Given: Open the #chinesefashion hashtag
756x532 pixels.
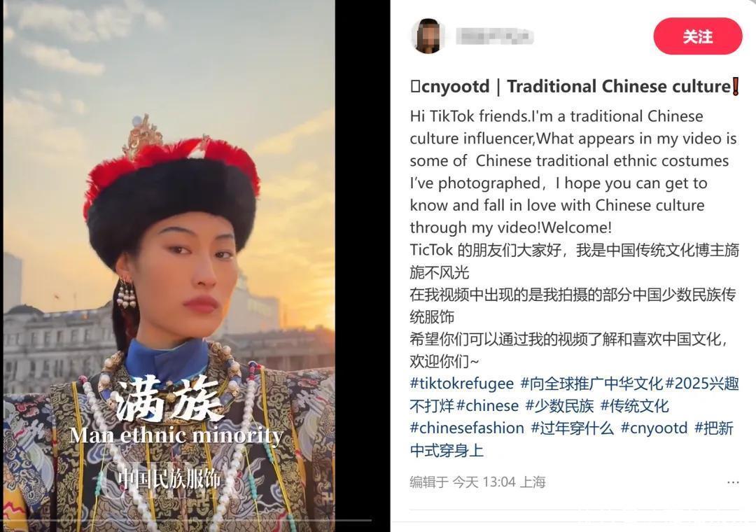Looking at the screenshot, I should click(467, 428).
